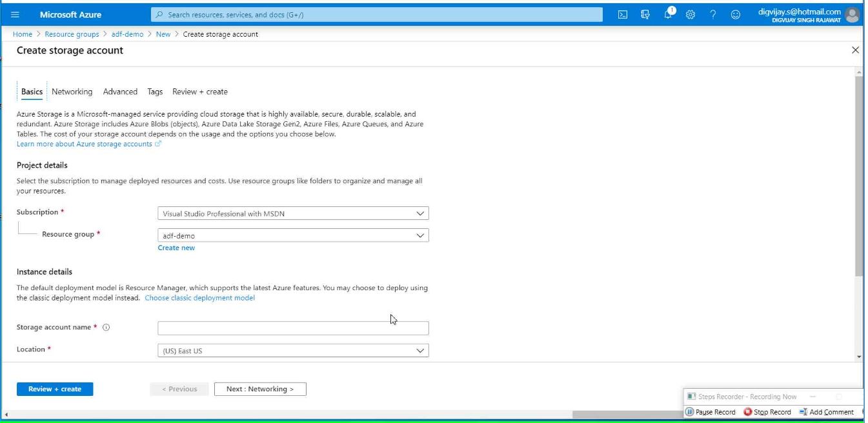Open the New breadcrumb link
The image size is (868, 423).
tap(163, 34)
